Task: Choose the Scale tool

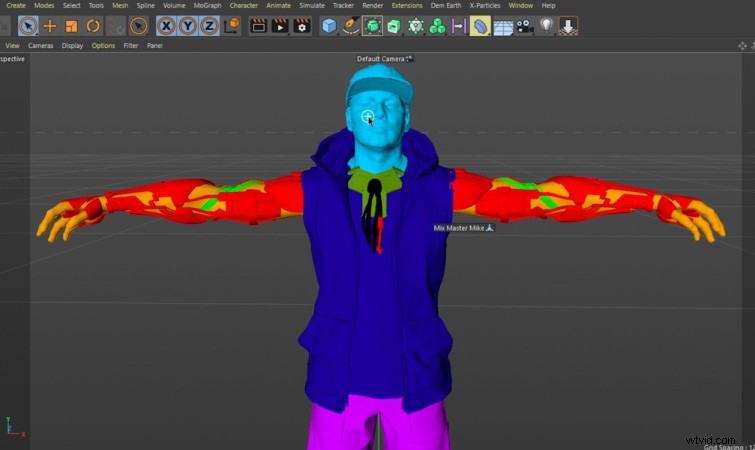Action: coord(72,26)
